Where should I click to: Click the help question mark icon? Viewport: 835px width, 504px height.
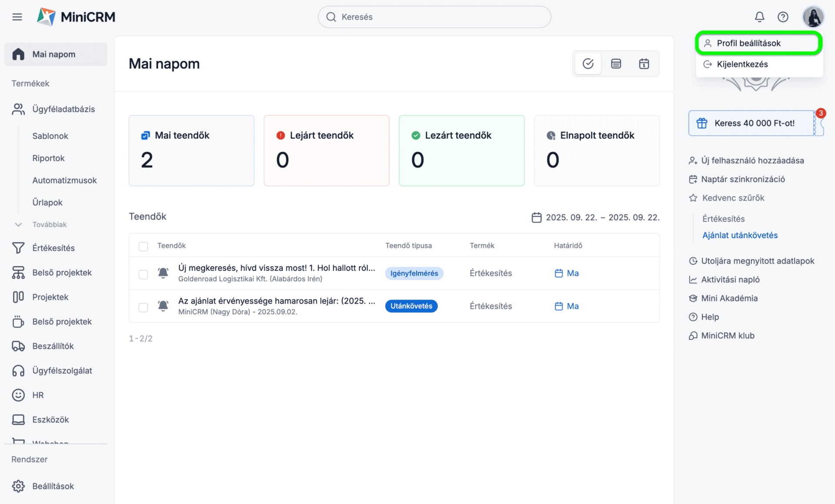783,17
